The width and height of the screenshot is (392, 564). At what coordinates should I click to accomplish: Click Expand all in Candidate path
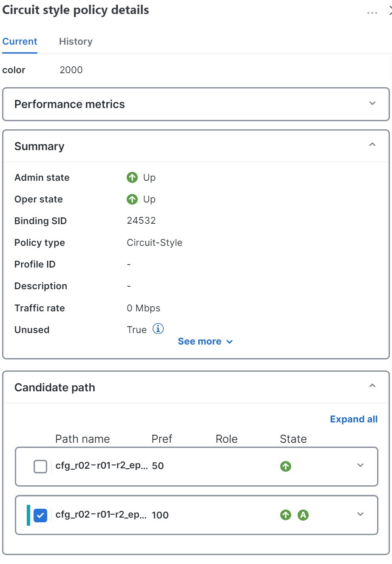(x=353, y=419)
